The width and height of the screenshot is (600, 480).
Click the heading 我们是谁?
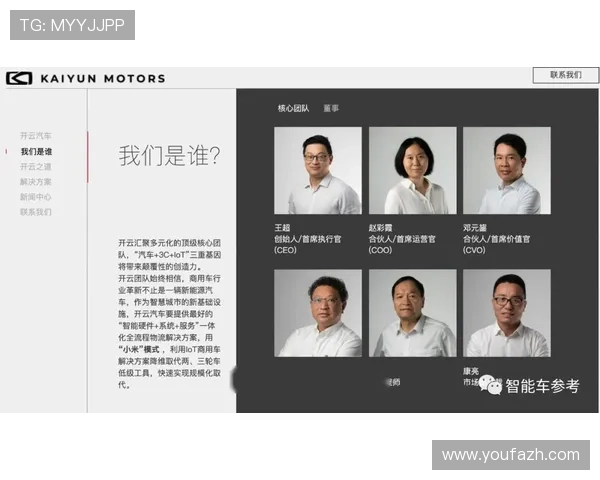tap(169, 155)
